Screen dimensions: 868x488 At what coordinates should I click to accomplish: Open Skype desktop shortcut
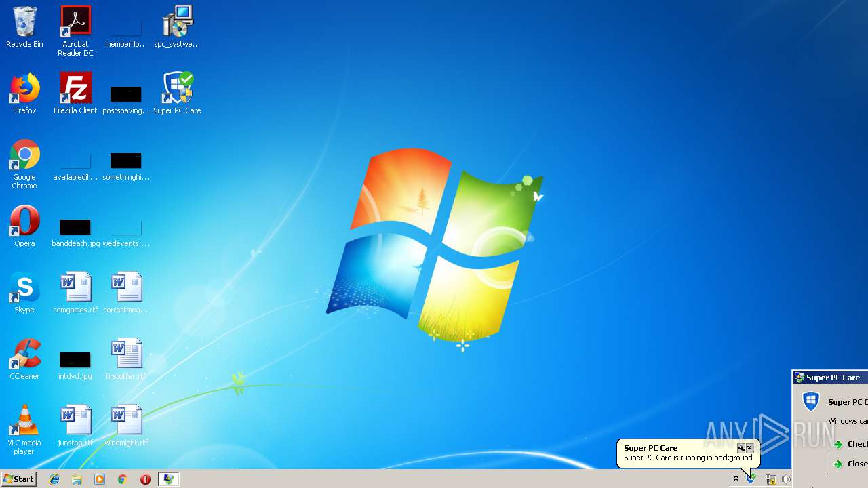pyautogui.click(x=24, y=293)
